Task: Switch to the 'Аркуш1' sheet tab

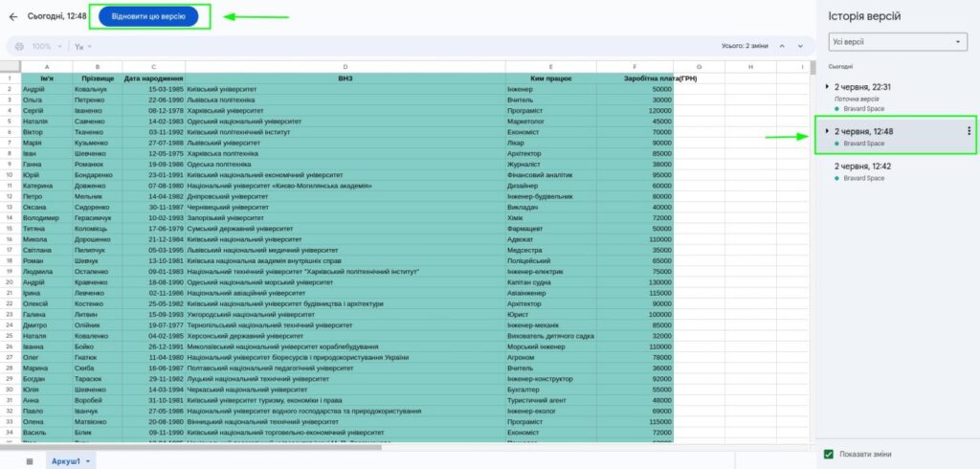Action: [66, 461]
